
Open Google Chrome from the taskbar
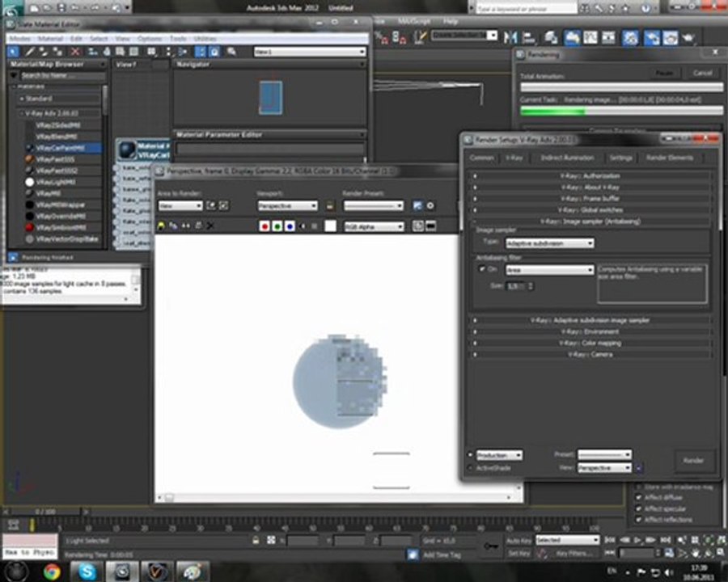[x=52, y=571]
